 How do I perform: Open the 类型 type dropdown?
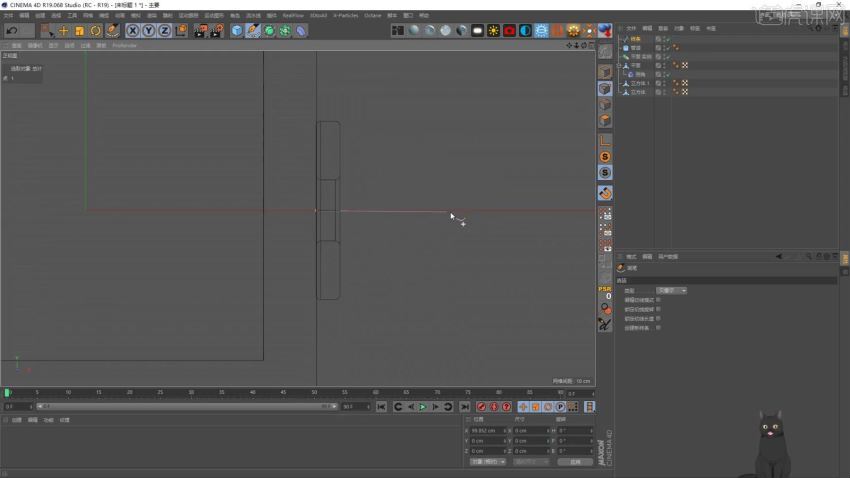click(x=671, y=290)
